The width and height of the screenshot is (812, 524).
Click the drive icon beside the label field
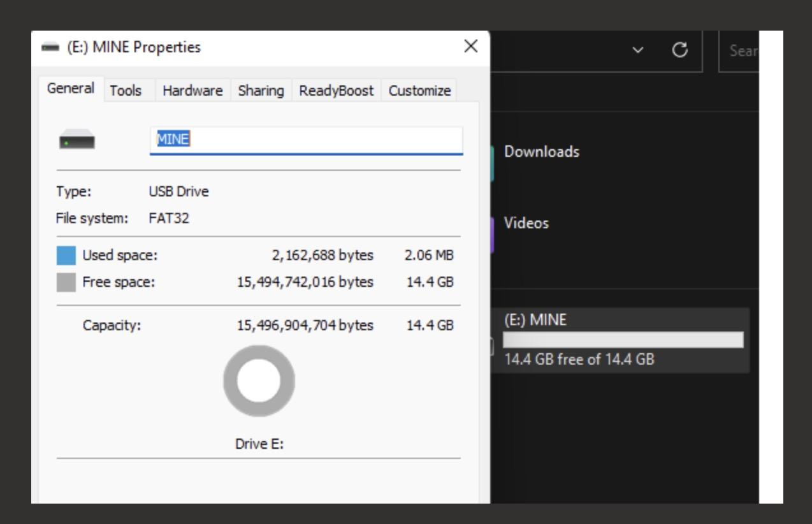click(76, 140)
